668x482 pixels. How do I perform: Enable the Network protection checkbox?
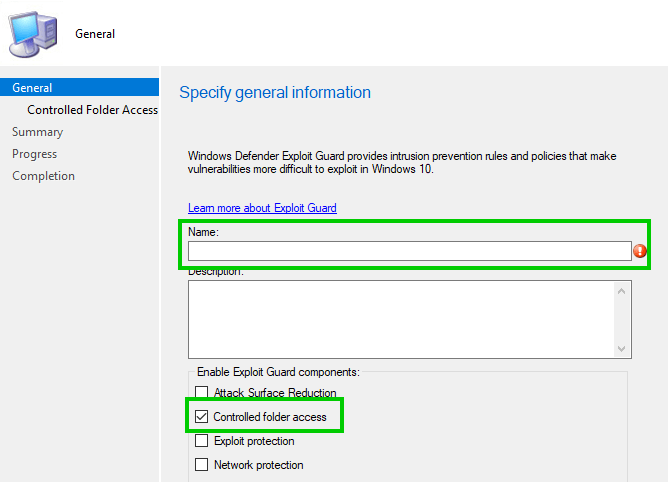pyautogui.click(x=202, y=465)
